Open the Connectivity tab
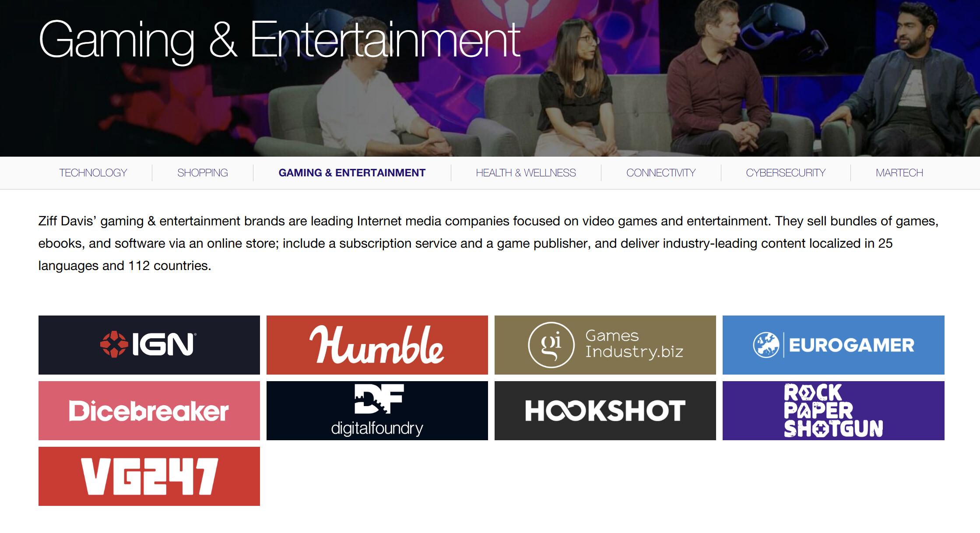 click(x=661, y=173)
